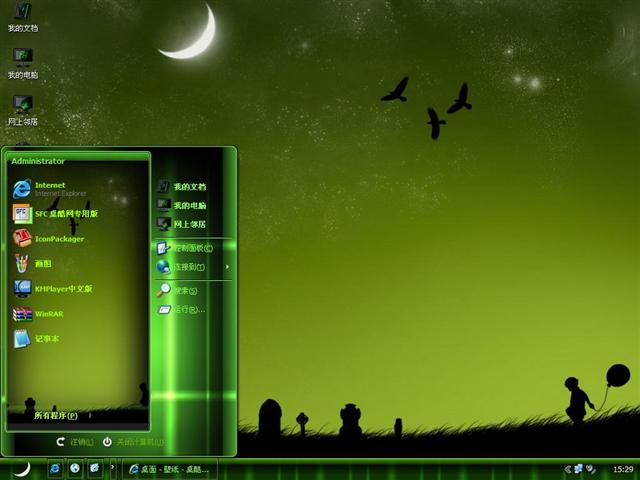This screenshot has height=480, width=640.
Task: Click the moon Start button
Action: 21,469
